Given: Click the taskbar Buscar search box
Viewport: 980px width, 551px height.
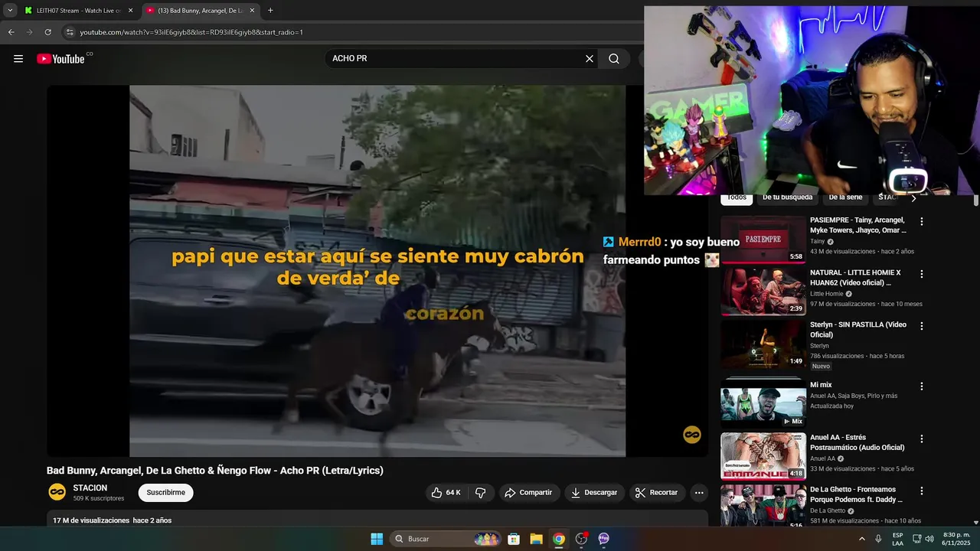Looking at the screenshot, I should pyautogui.click(x=445, y=539).
